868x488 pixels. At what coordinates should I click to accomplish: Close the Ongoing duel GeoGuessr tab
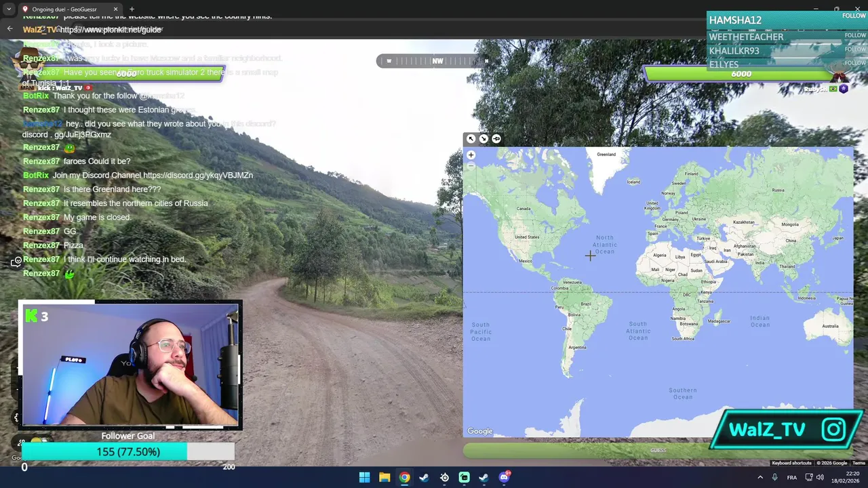(115, 9)
